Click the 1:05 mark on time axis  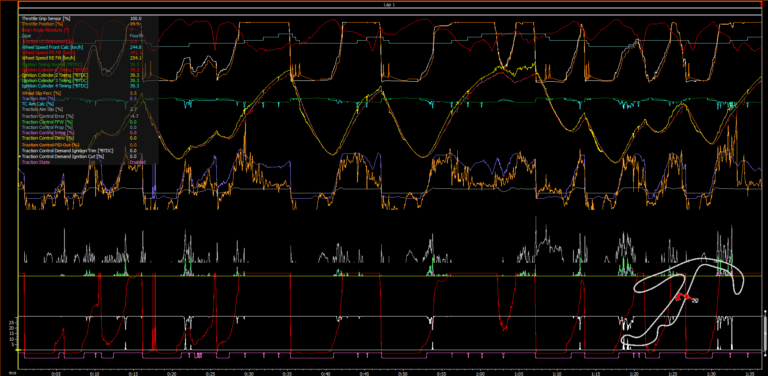pyautogui.click(x=518, y=374)
